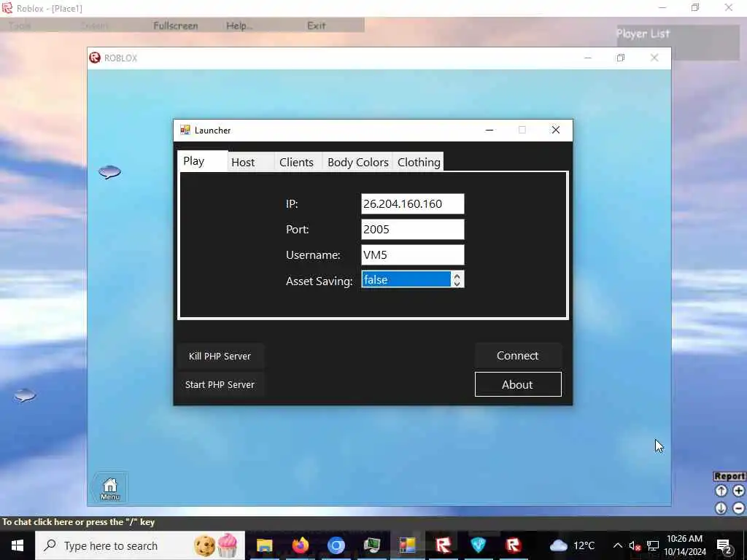Click the About button
Image resolution: width=747 pixels, height=560 pixels.
point(518,384)
